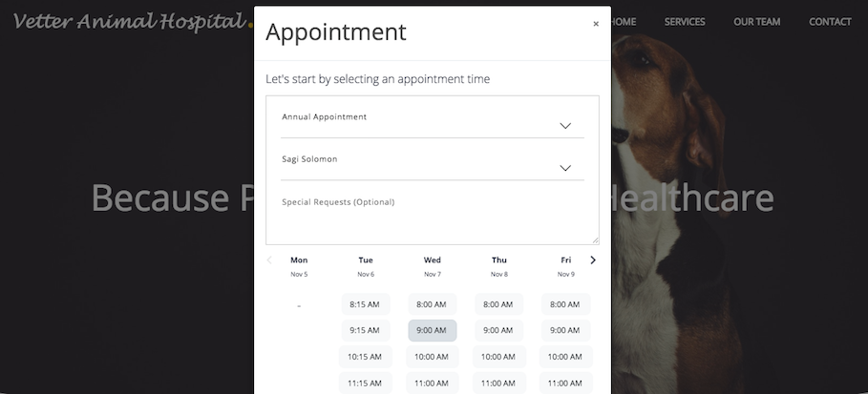
Task: Navigate to the Home menu item
Action: (623, 22)
